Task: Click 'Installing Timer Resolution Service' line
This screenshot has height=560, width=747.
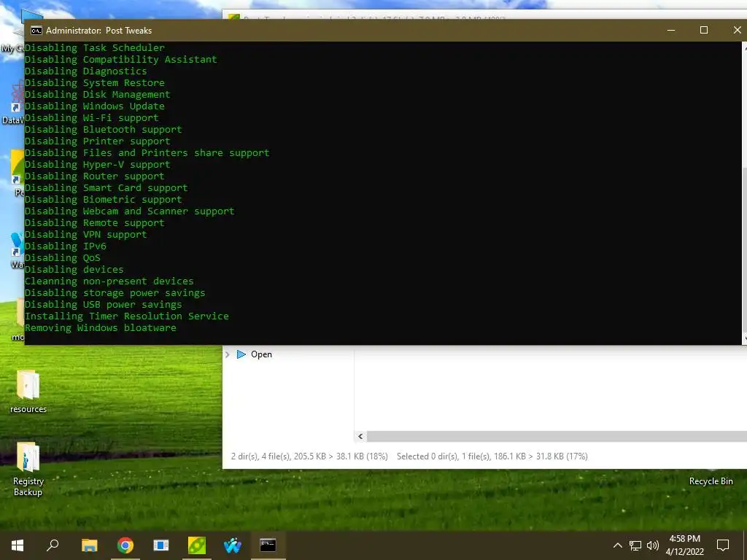Action: pos(127,316)
